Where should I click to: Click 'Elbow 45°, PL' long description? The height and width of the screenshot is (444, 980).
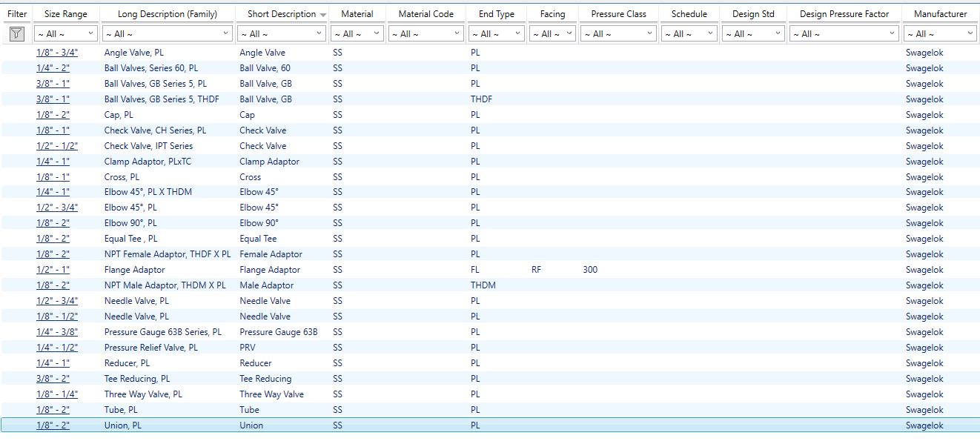pyautogui.click(x=131, y=208)
